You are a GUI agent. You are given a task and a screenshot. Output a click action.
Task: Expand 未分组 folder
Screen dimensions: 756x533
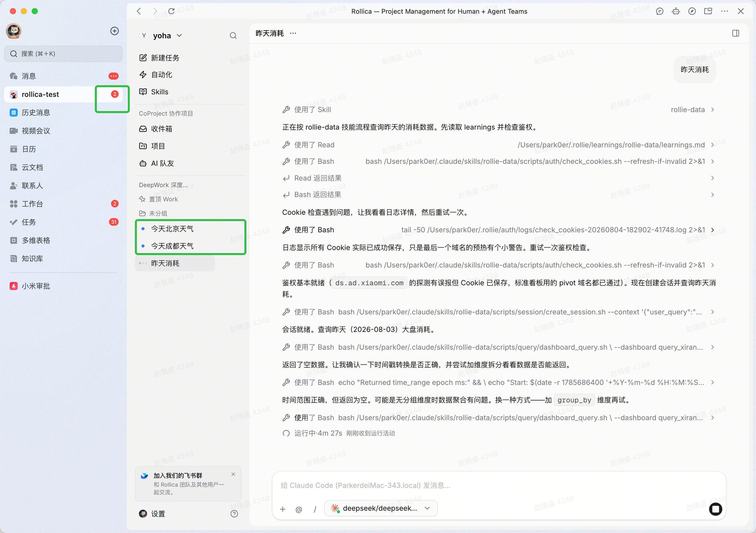153,213
